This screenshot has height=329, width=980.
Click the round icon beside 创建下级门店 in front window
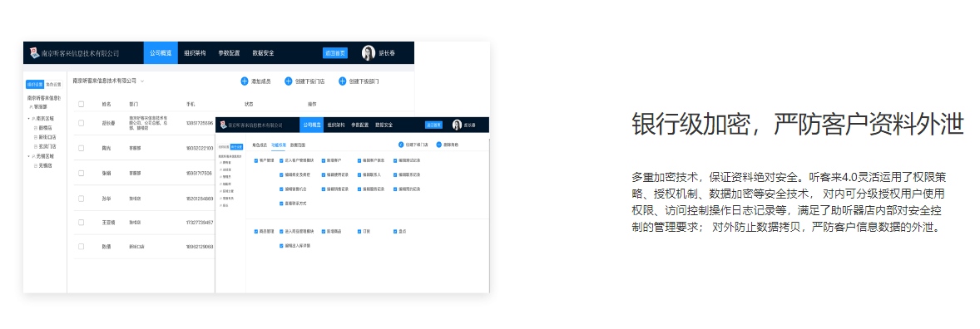pos(401,145)
